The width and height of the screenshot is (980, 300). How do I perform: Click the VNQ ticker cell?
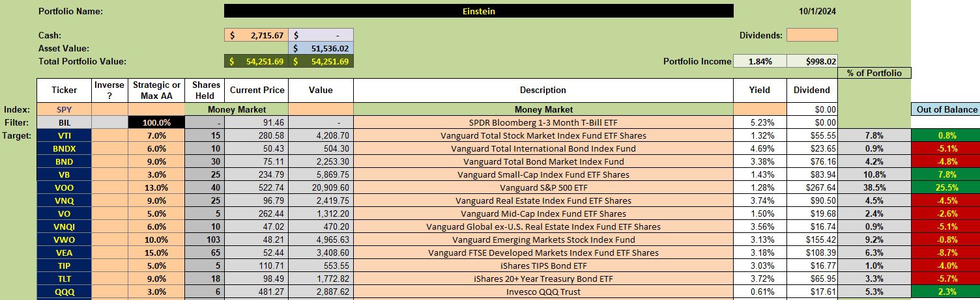64,200
